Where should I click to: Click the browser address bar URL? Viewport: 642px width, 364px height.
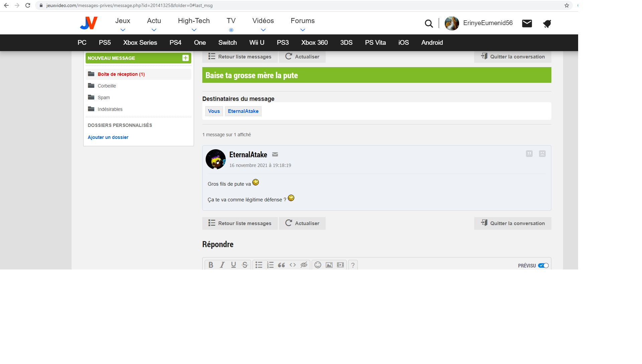pos(129,5)
